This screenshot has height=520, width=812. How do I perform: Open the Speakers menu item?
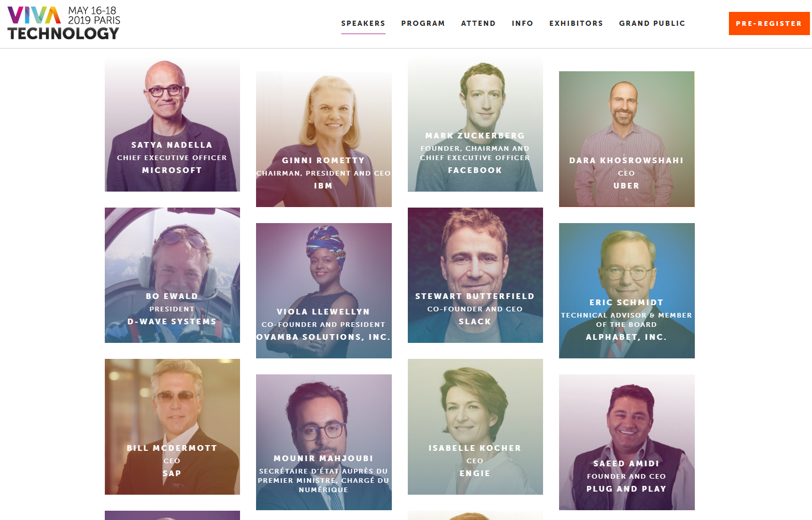click(363, 23)
